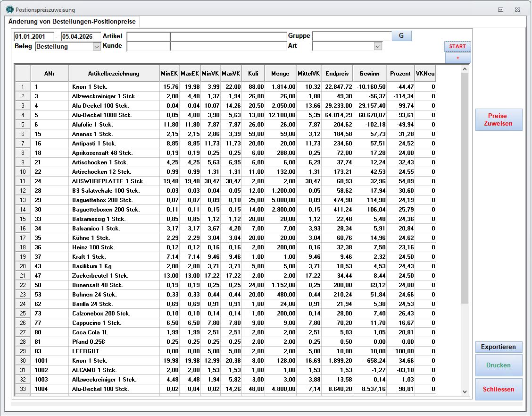The width and height of the screenshot is (532, 416).
Task: Close the dialog with Schliessen
Action: (499, 390)
